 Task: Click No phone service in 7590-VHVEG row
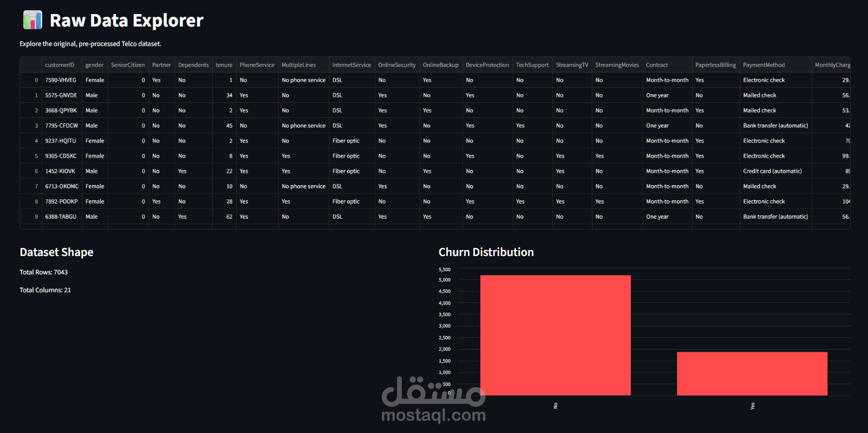[304, 80]
